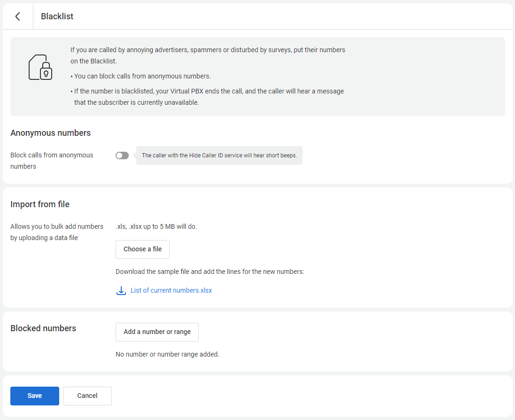Select the 'Import from file' heading
This screenshot has height=420, width=515.
40,204
